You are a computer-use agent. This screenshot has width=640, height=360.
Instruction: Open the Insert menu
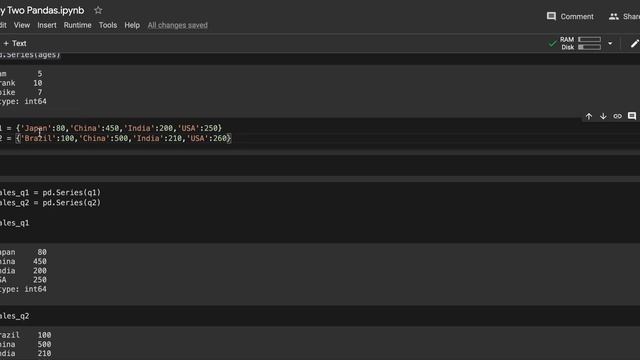pos(47,25)
